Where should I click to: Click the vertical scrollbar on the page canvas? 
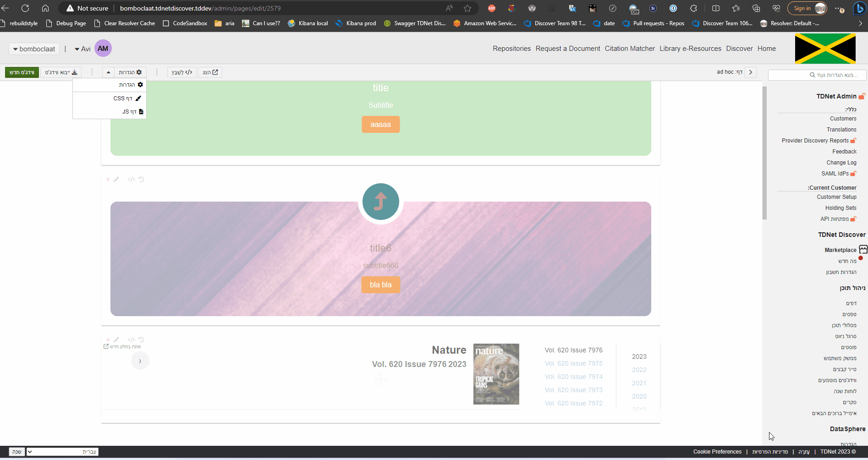coord(765,151)
